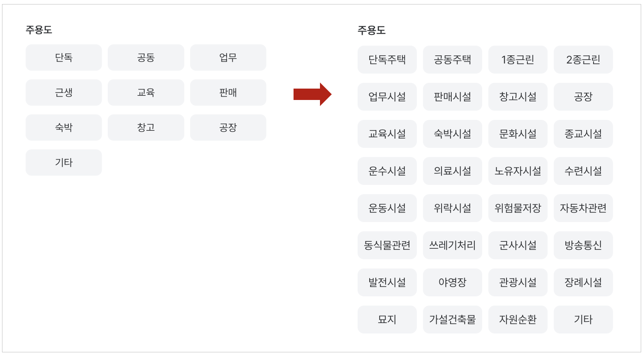Select the 의료시설 option
Image resolution: width=644 pixels, height=356 pixels.
[x=452, y=171]
